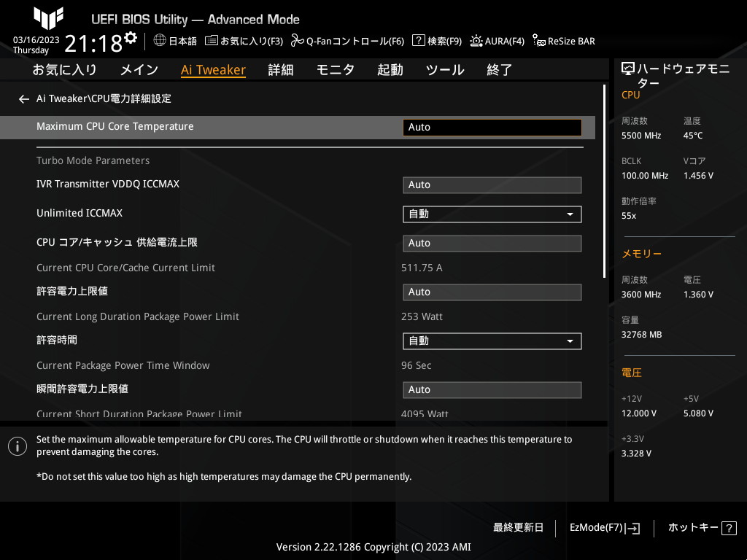Screen dimensions: 747x560
Task: Click the 100.00 MHz BCLK value
Action: pyautogui.click(x=645, y=176)
